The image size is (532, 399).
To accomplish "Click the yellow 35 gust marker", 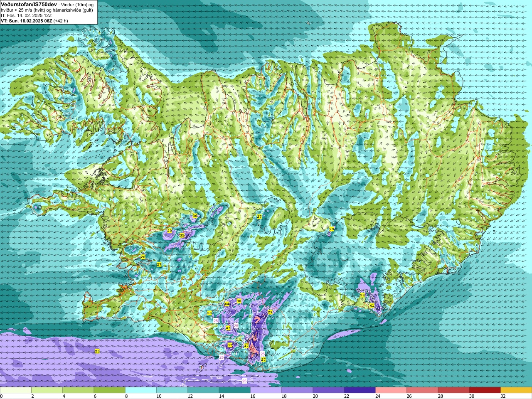I will 182,235.
